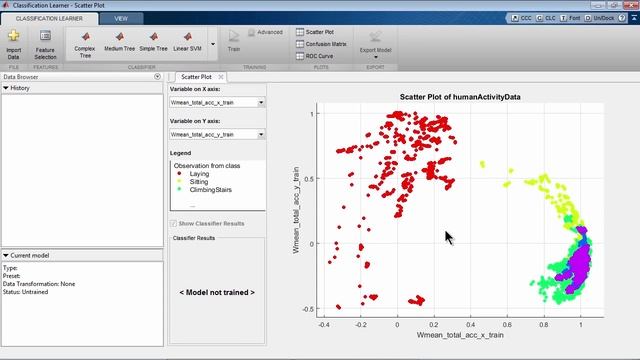This screenshot has height=360, width=640.
Task: Click the ClimbingStairs legend label
Action: coord(210,190)
